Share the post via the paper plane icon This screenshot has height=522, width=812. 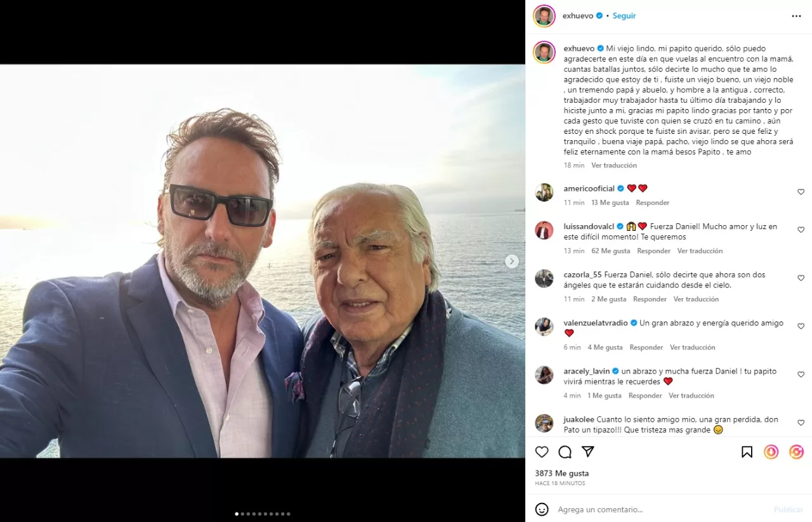point(587,452)
